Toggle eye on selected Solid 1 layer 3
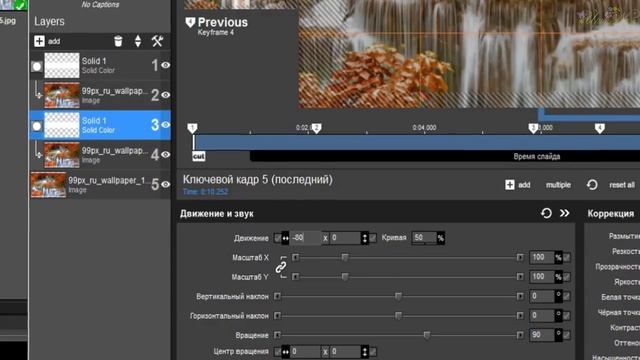 165,125
